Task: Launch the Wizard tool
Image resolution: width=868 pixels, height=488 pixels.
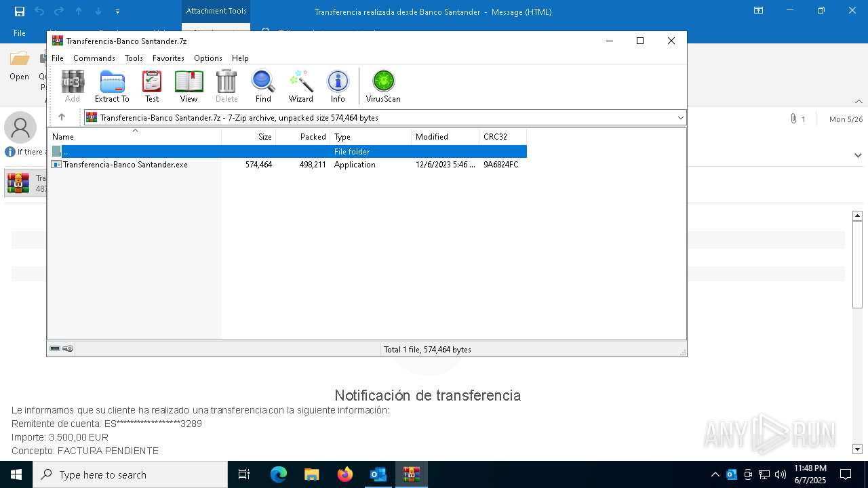Action: pos(301,86)
